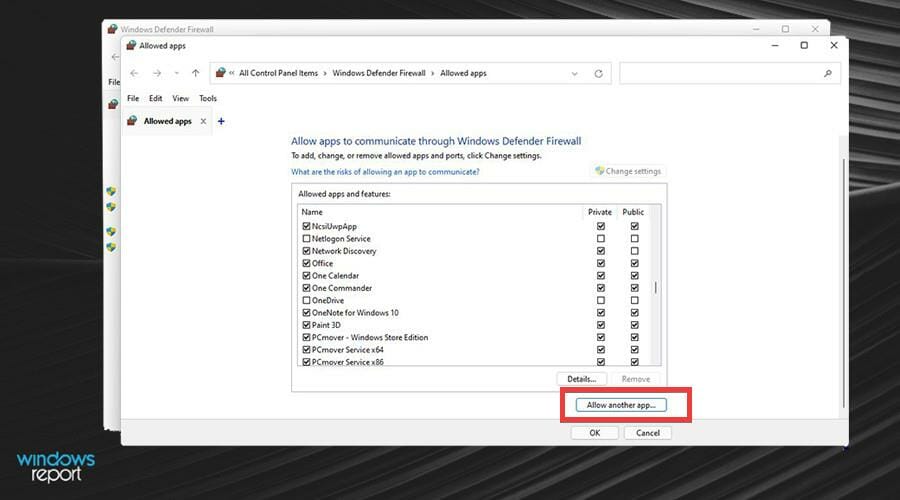This screenshot has width=900, height=500.
Task: Confirm with the OK button
Action: point(595,433)
